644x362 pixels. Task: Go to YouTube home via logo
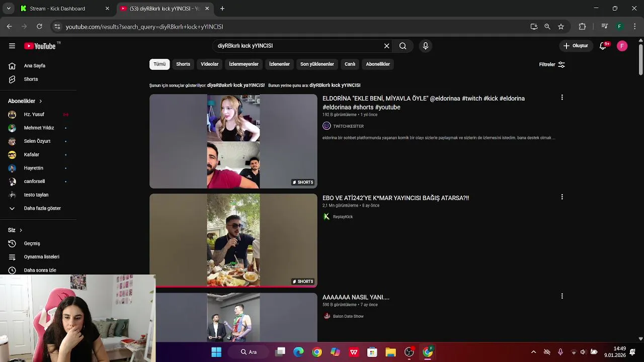[40, 46]
